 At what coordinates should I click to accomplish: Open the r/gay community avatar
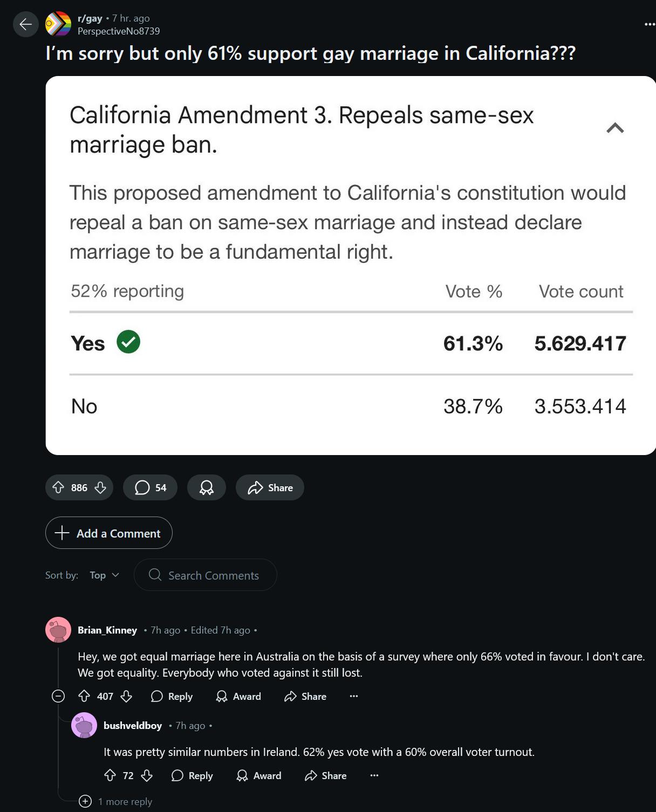(58, 24)
